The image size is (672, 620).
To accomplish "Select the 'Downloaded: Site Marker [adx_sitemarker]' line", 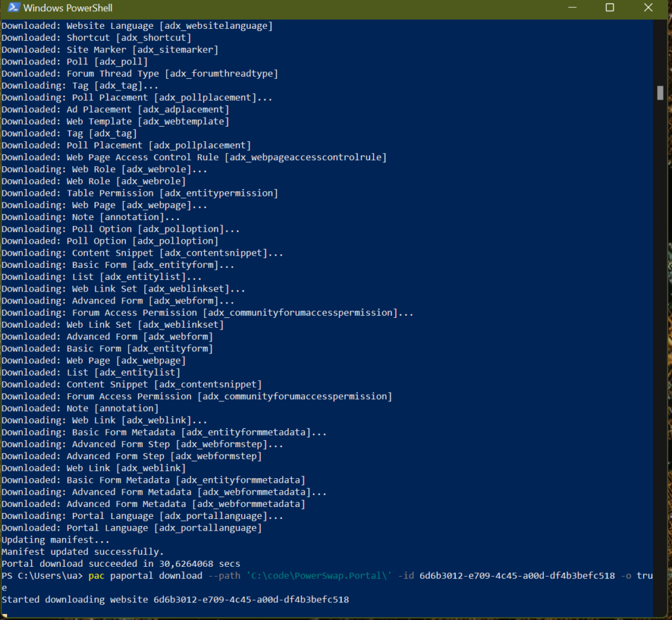I will coord(110,50).
